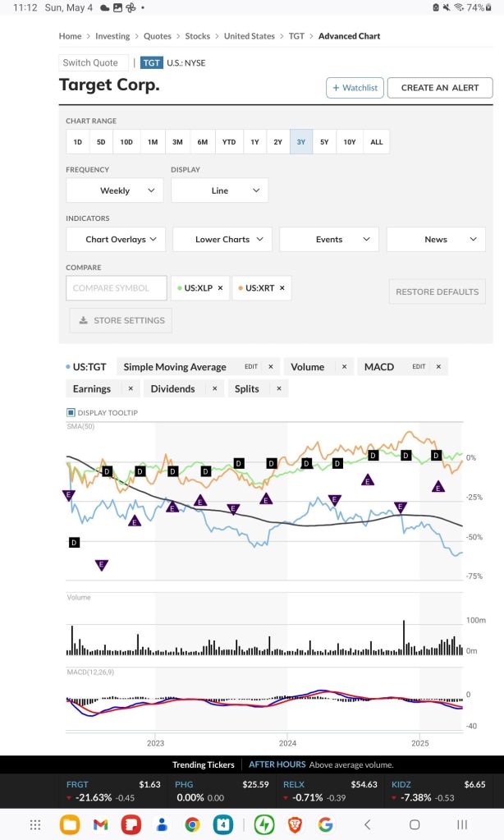Image resolution: width=504 pixels, height=840 pixels.
Task: Remove the US:XRT comparison symbol
Action: click(x=282, y=288)
